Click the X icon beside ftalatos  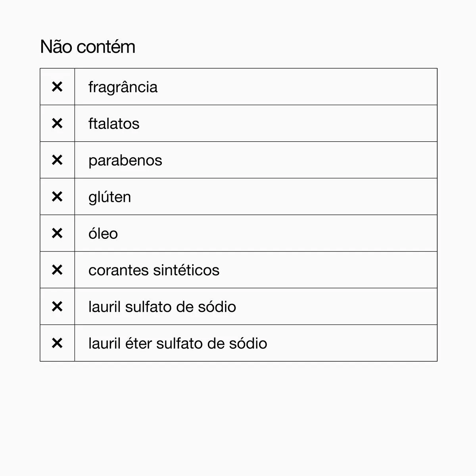coord(57,123)
